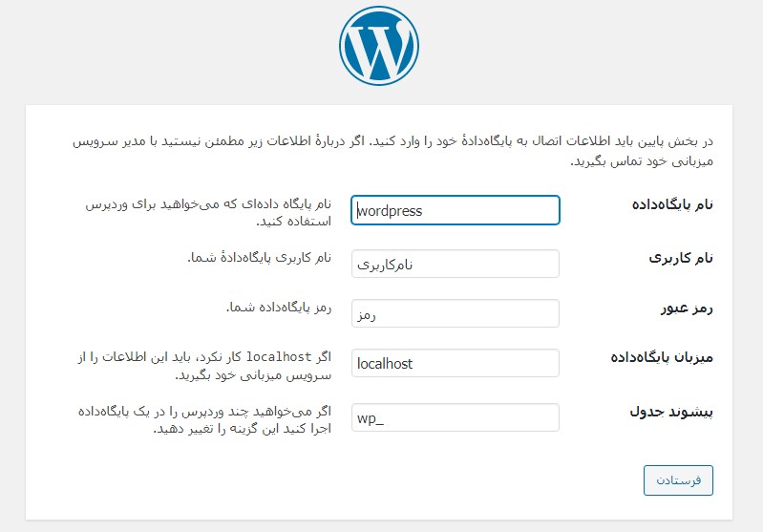Click the localhost code word in description
The image size is (763, 532).
pos(279,357)
